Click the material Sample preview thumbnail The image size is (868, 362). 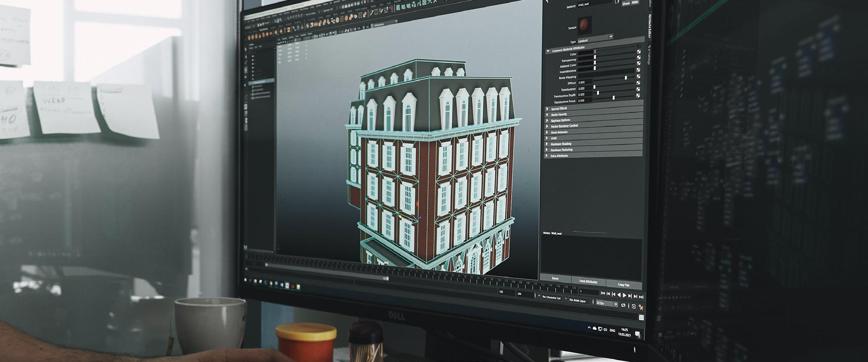pos(585,25)
